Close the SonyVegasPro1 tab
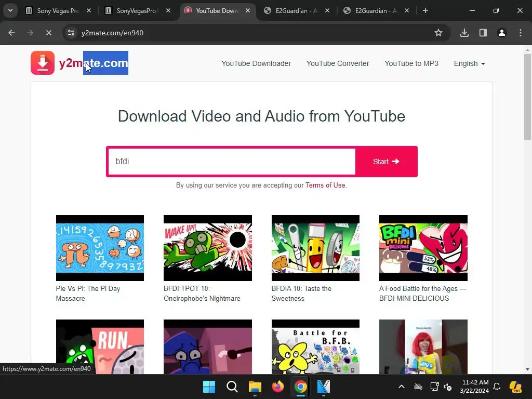The image size is (532, 399). [x=168, y=10]
